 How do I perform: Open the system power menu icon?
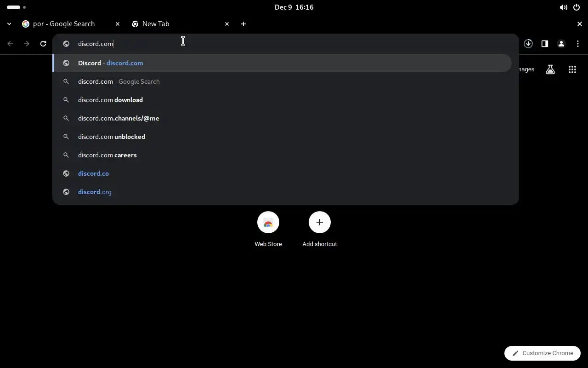tap(577, 7)
